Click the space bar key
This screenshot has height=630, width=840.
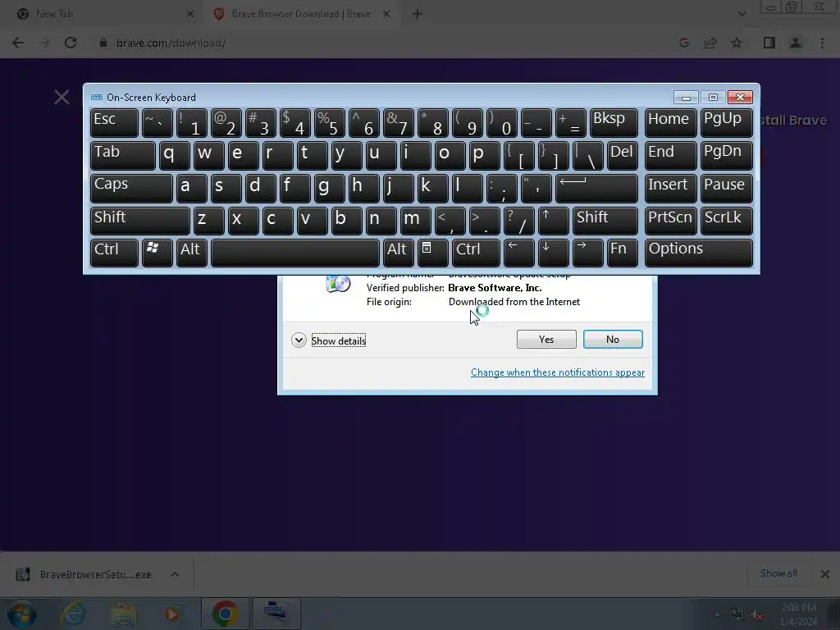click(295, 253)
